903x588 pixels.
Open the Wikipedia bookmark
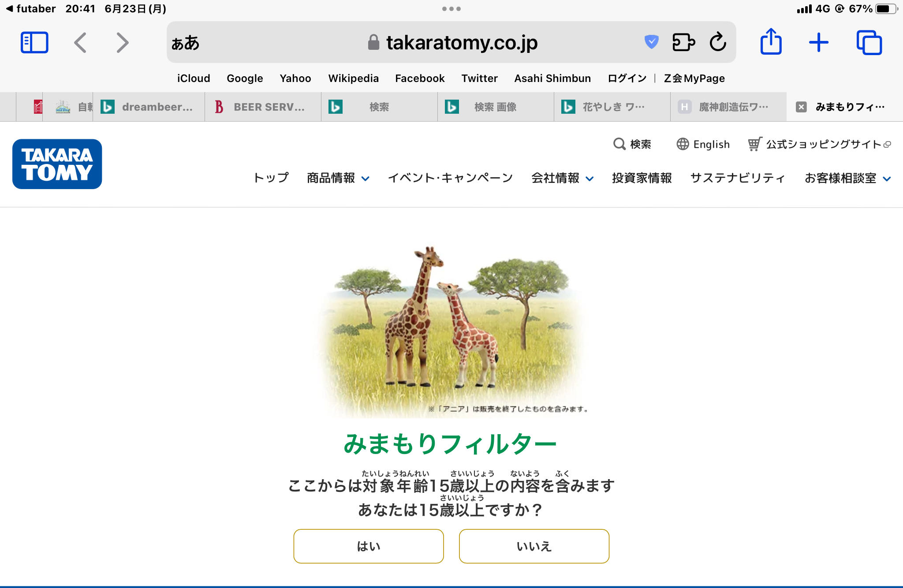click(353, 78)
